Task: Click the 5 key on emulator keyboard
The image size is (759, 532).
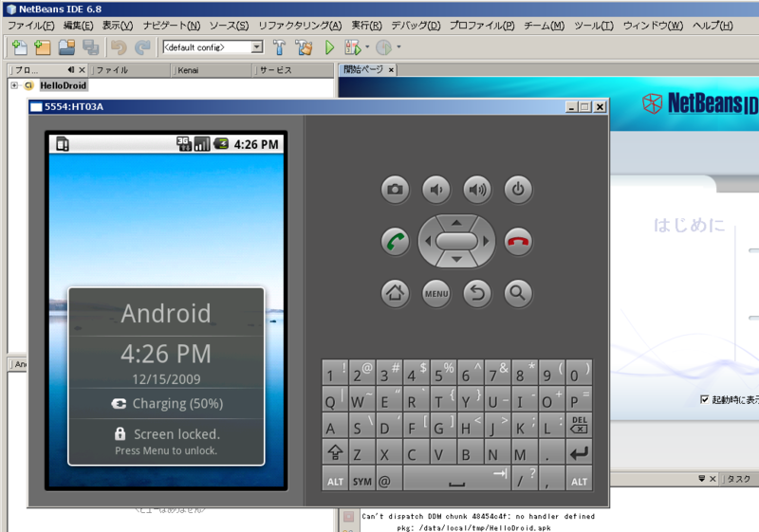Action: [x=443, y=373]
